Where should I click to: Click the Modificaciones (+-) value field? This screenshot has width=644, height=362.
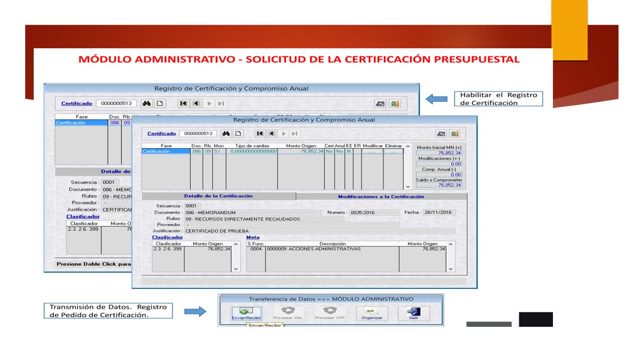pos(439,163)
